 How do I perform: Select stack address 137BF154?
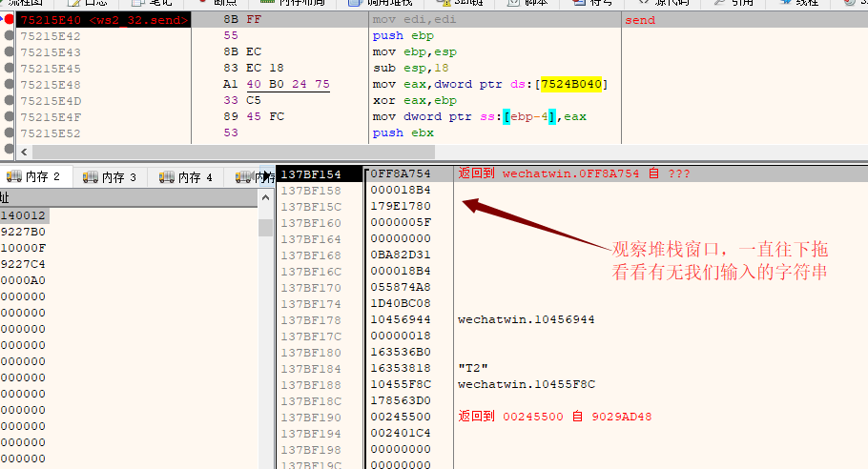311,174
